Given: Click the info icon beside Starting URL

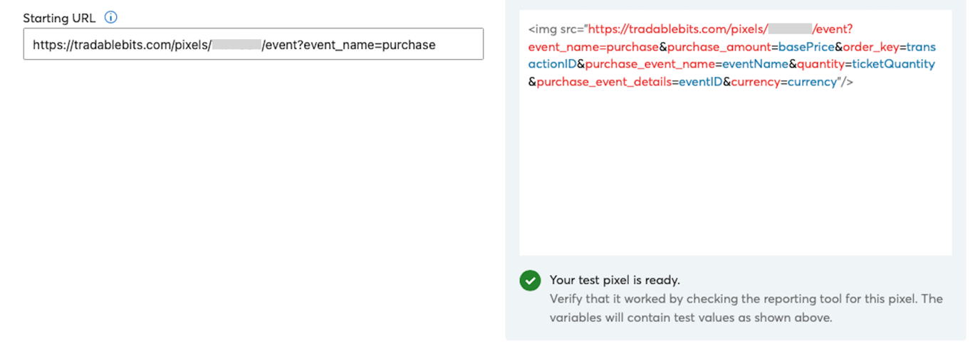Looking at the screenshot, I should point(110,17).
